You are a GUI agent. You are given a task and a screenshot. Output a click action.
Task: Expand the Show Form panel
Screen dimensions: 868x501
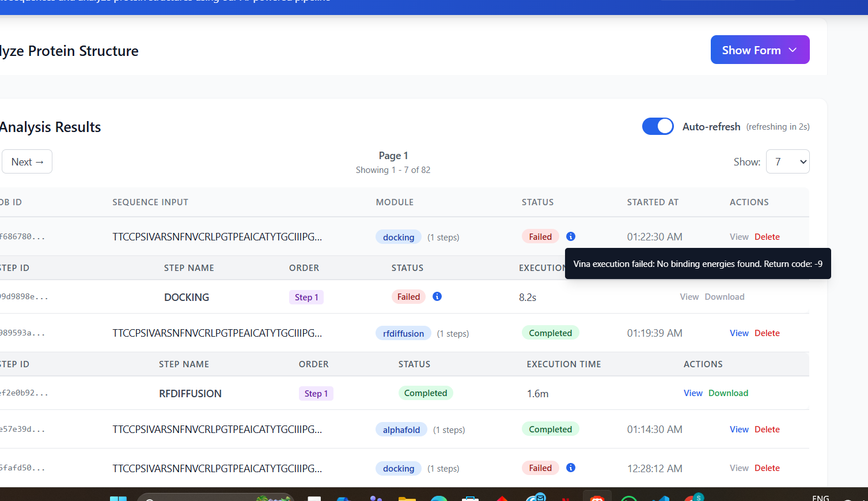click(x=760, y=50)
